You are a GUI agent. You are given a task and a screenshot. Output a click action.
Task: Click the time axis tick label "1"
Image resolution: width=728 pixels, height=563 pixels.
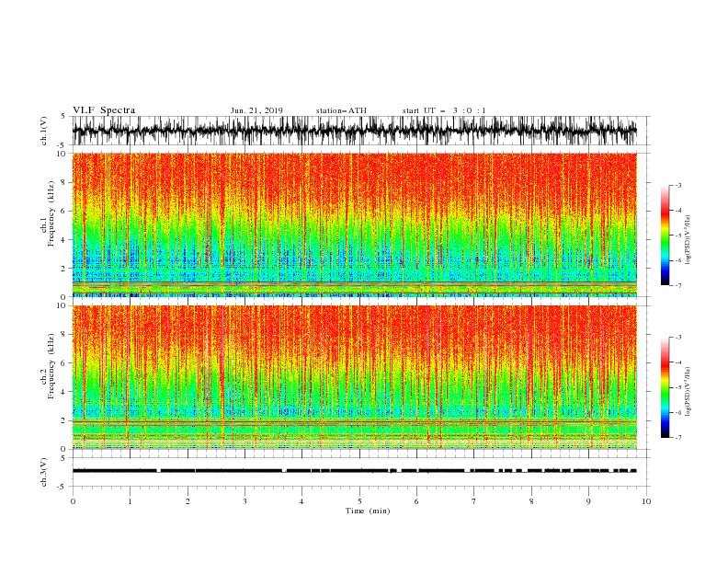click(130, 501)
